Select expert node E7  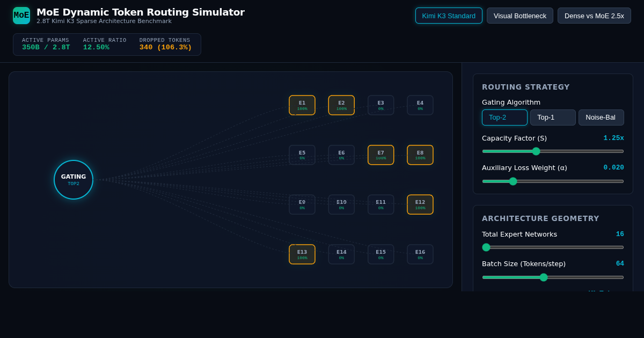[x=380, y=155]
